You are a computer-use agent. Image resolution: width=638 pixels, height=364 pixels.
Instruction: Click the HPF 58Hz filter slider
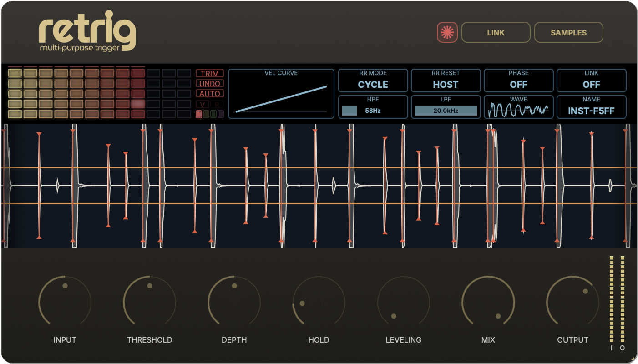pyautogui.click(x=373, y=111)
